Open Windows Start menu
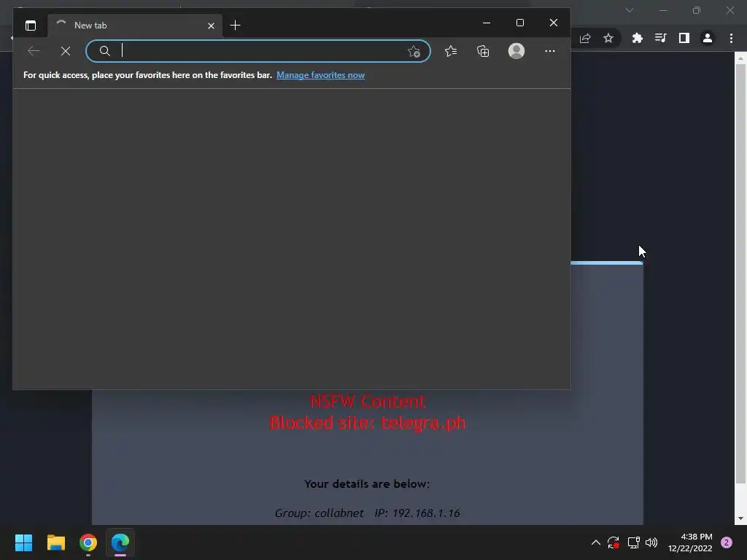747x560 pixels. (x=23, y=542)
